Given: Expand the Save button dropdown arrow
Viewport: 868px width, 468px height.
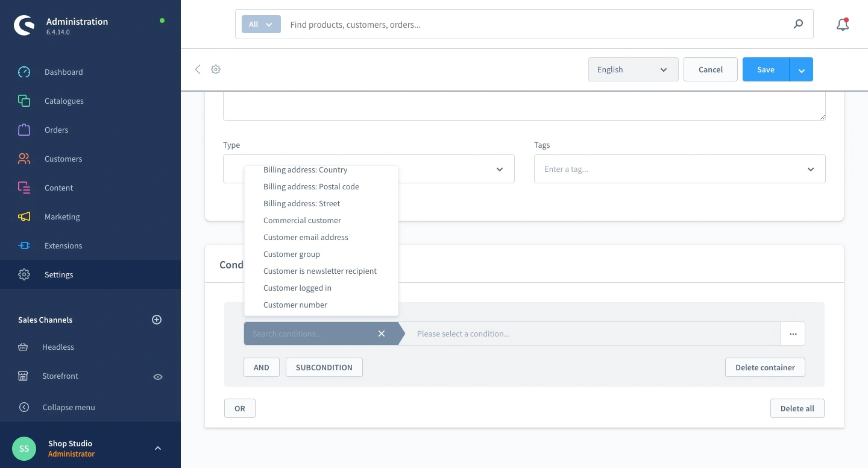Looking at the screenshot, I should point(801,70).
